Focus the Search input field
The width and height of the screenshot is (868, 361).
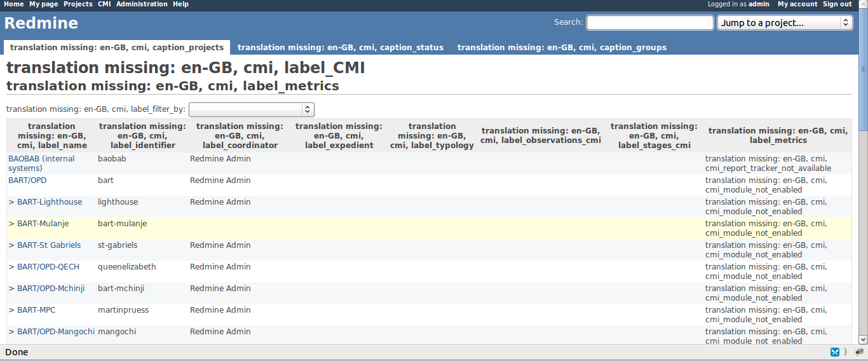click(x=649, y=22)
